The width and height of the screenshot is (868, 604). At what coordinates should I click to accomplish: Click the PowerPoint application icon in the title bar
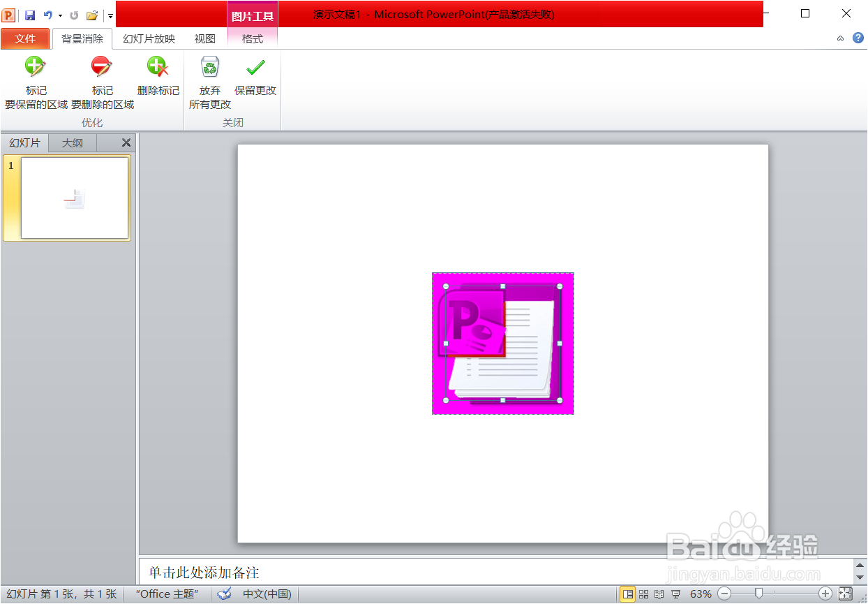(x=8, y=15)
